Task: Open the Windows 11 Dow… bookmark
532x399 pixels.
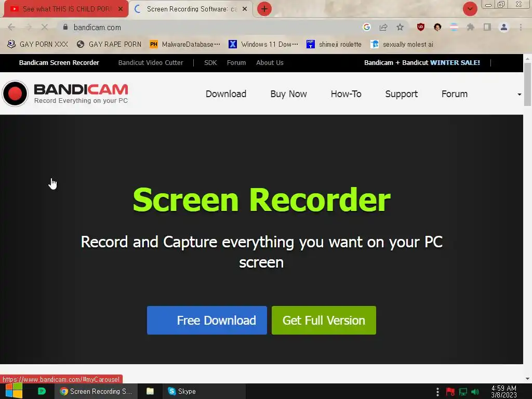Action: point(263,45)
